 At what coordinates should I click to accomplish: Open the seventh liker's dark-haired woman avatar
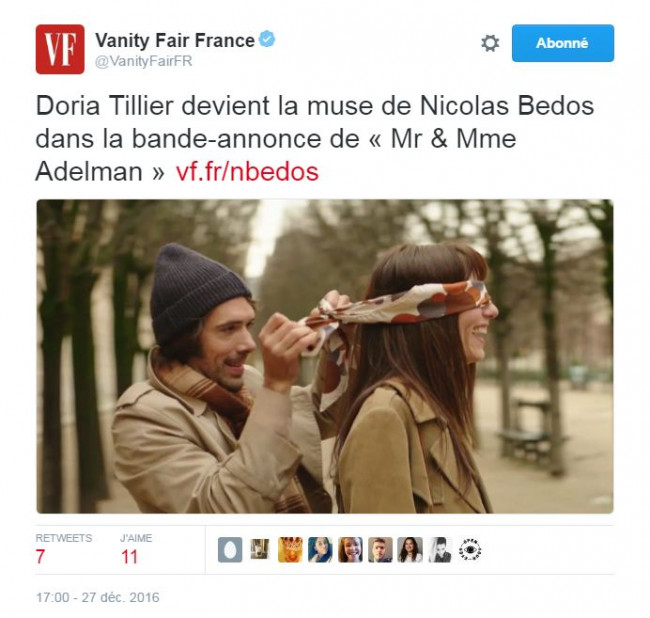point(410,550)
